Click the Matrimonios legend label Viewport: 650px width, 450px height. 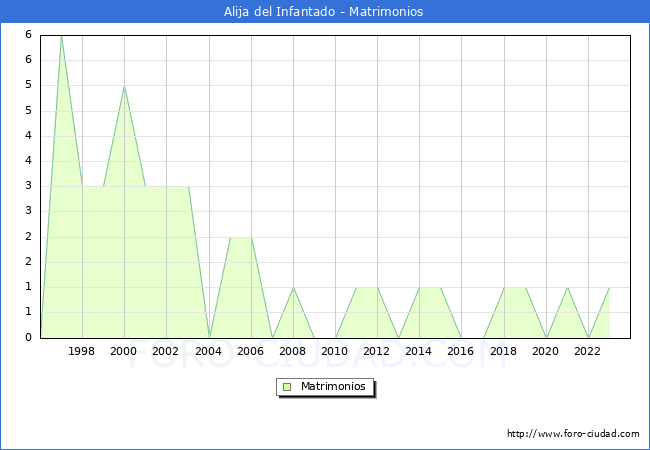click(x=333, y=387)
